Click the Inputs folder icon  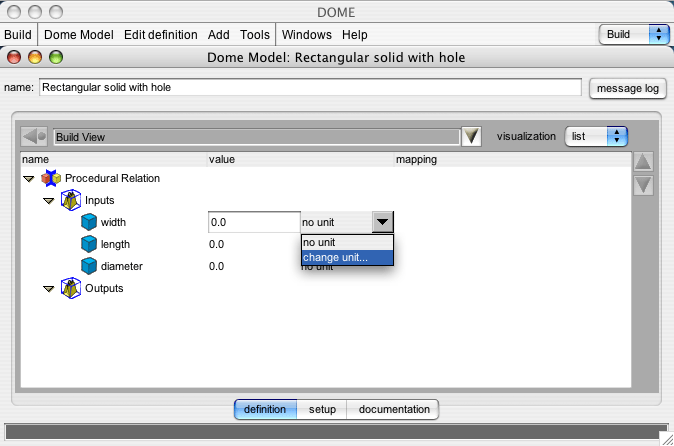[71, 200]
